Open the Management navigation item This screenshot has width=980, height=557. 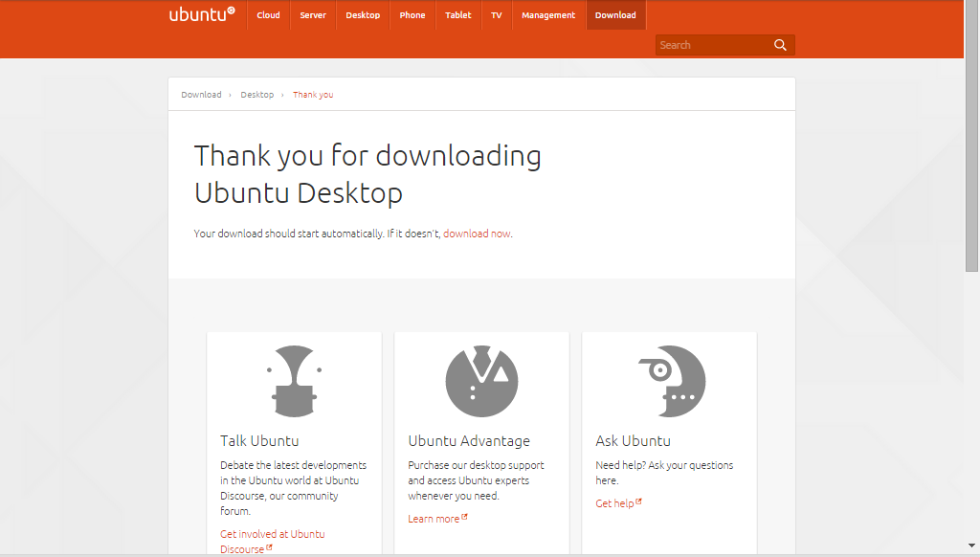(548, 15)
